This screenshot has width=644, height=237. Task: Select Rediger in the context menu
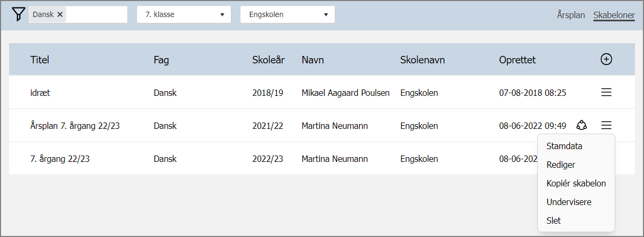[x=561, y=165]
